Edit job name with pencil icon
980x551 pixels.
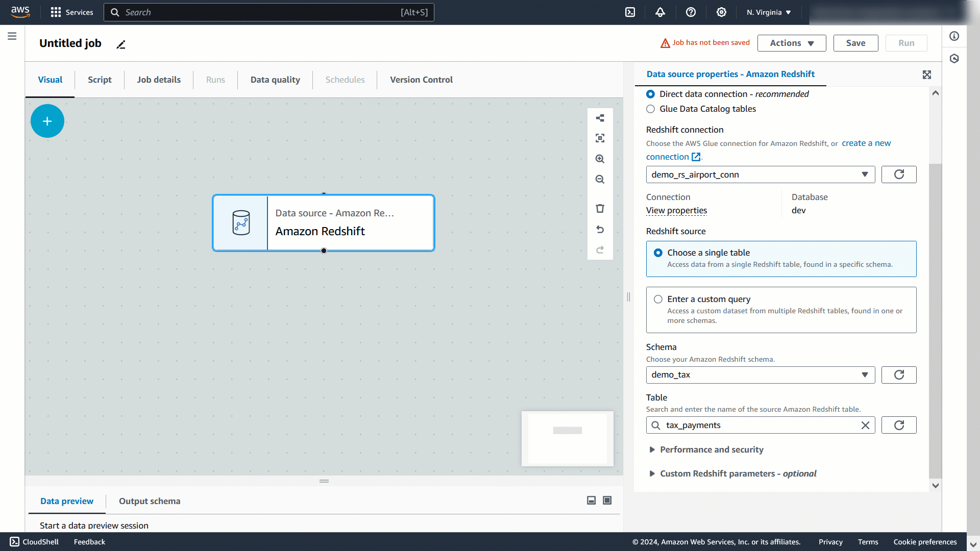121,45
